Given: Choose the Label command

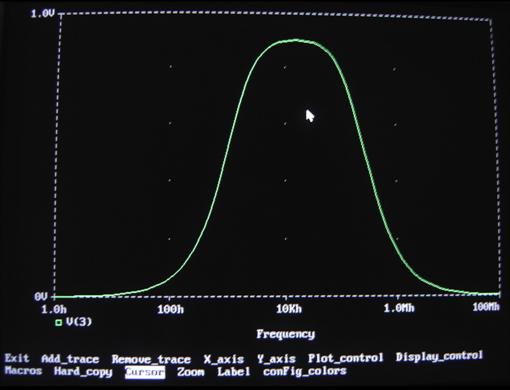Looking at the screenshot, I should point(234,371).
